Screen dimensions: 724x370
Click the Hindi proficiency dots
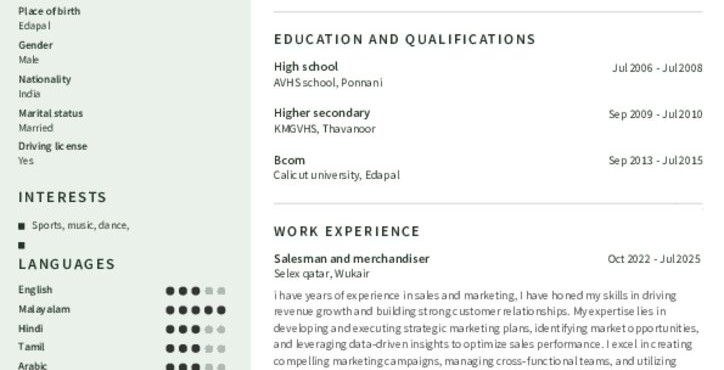tap(196, 329)
